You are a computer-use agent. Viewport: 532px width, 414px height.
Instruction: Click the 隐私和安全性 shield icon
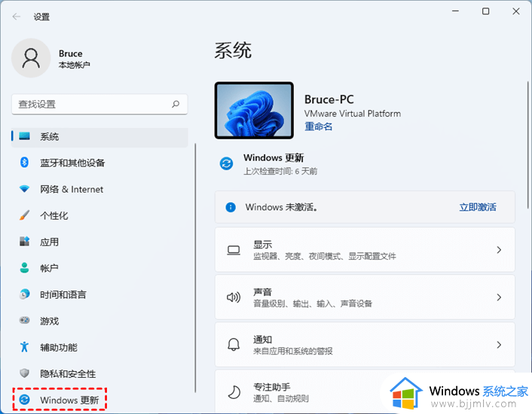click(24, 373)
